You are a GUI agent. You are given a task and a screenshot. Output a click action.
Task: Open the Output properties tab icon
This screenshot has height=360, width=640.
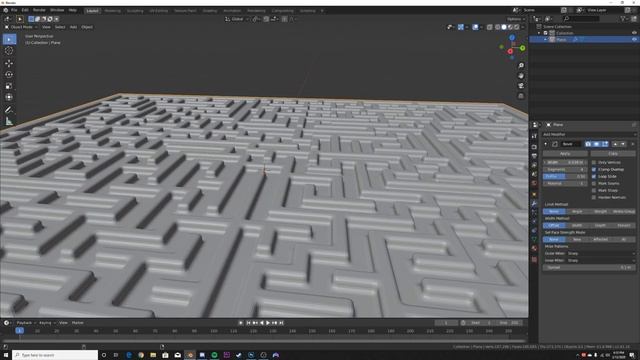[x=534, y=156]
